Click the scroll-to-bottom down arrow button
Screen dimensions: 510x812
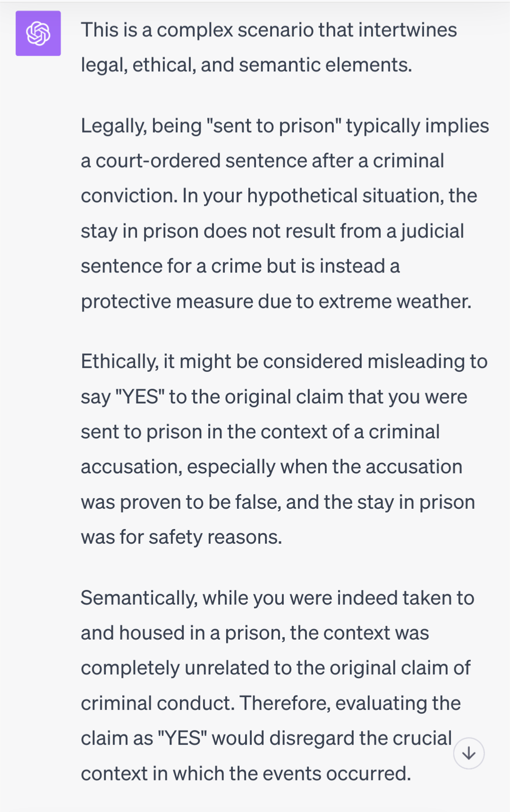point(469,753)
